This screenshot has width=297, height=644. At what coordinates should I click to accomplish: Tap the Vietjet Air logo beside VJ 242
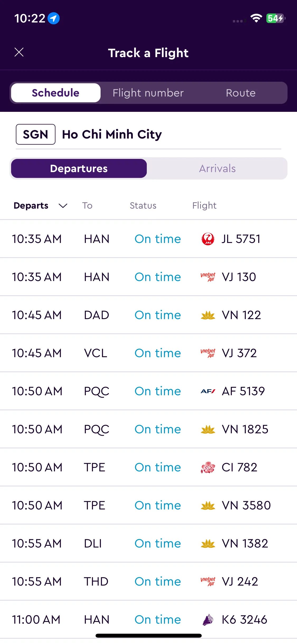click(x=208, y=582)
